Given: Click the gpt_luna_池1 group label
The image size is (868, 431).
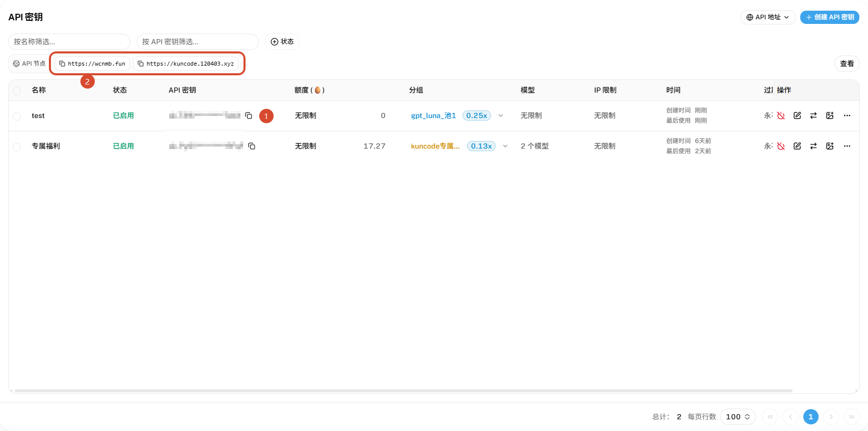Looking at the screenshot, I should pos(433,116).
